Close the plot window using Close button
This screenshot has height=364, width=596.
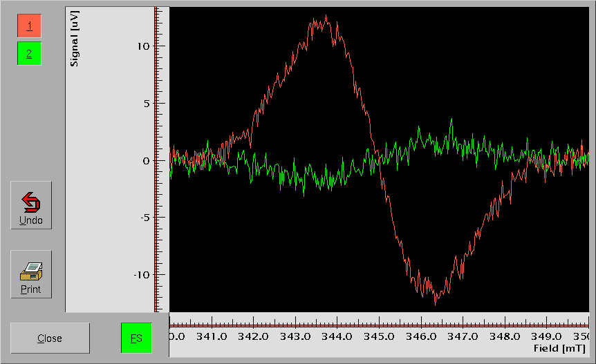[x=50, y=338]
